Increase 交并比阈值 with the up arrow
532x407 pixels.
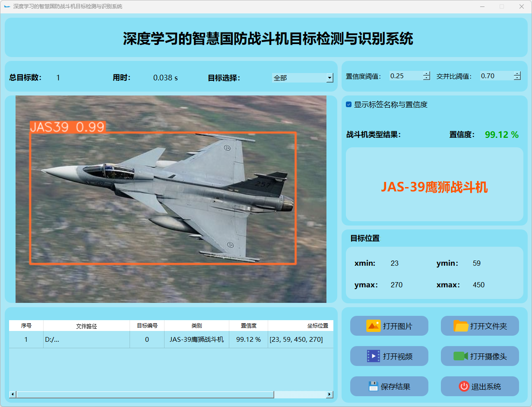click(517, 73)
